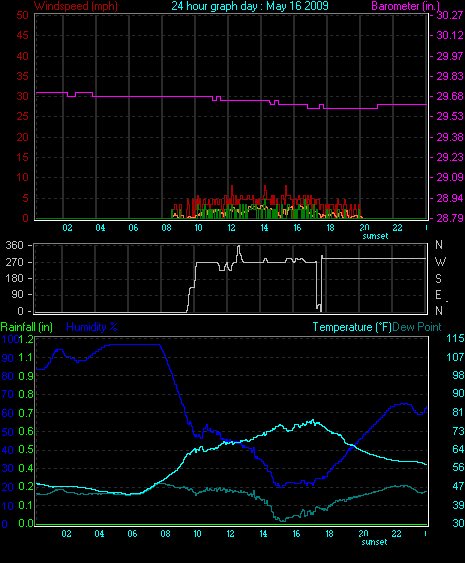Screen dimensions: 465x563
Task: Select temperature axis value 56
Action: [458, 467]
